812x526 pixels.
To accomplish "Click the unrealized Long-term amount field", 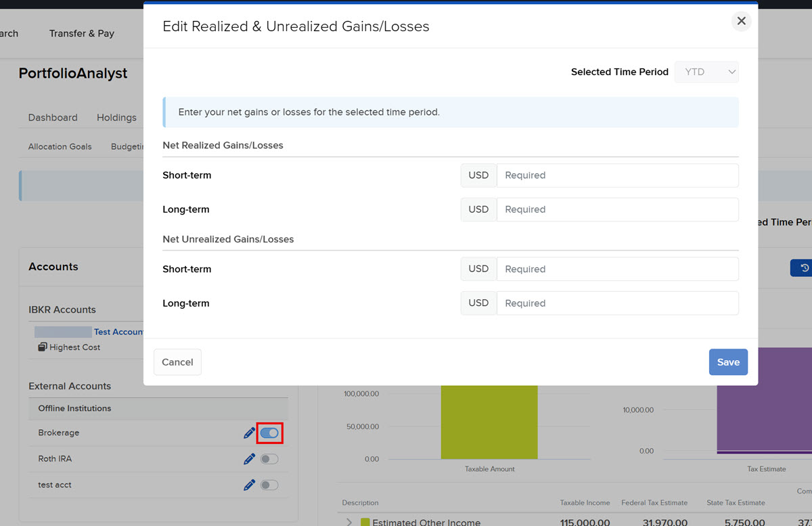I will [617, 303].
